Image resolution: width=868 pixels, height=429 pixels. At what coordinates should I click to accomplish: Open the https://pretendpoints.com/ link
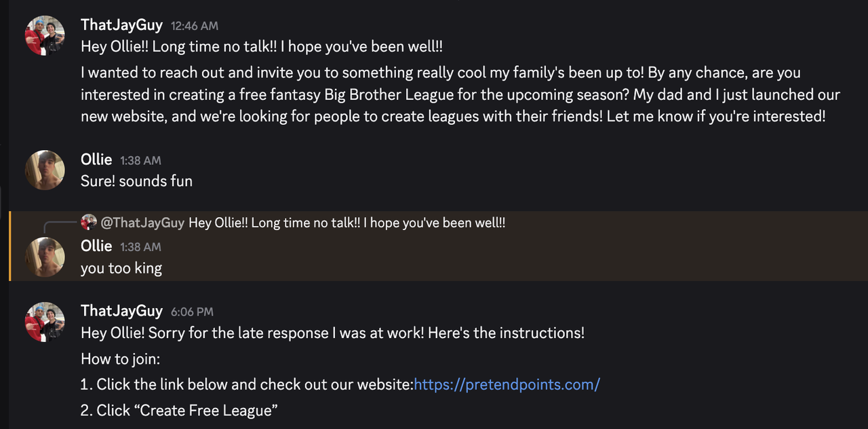[x=507, y=384]
